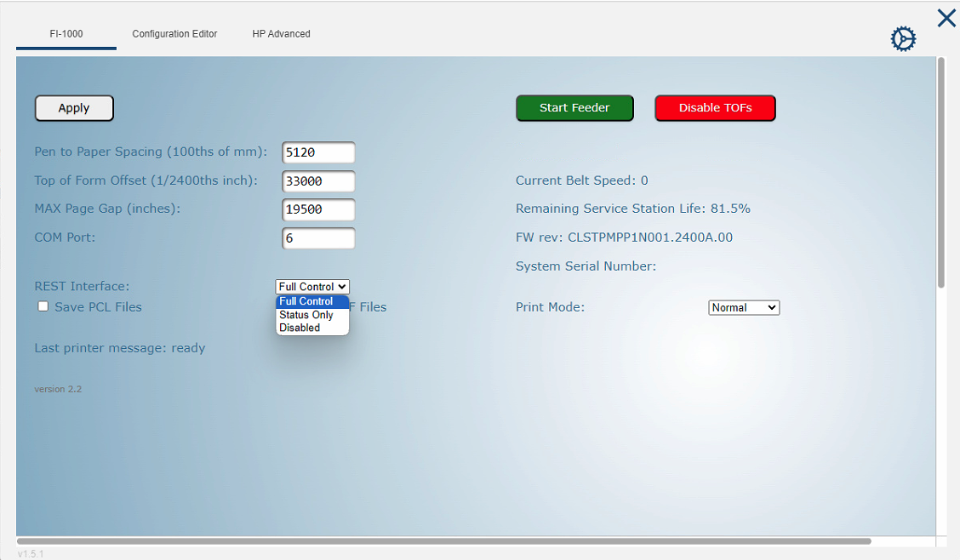The height and width of the screenshot is (560, 960).
Task: Open the settings gear icon
Action: pos(903,37)
